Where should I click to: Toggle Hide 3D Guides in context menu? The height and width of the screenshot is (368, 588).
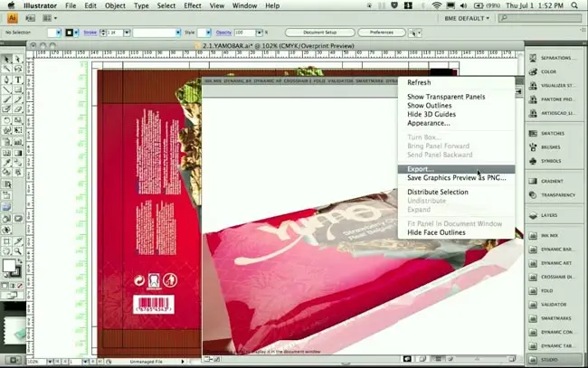pyautogui.click(x=431, y=115)
